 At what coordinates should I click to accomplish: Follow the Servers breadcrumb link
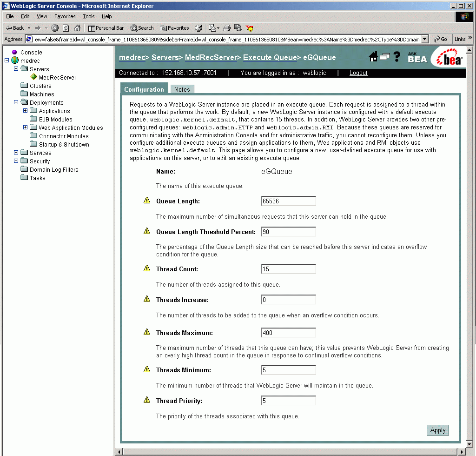(165, 57)
